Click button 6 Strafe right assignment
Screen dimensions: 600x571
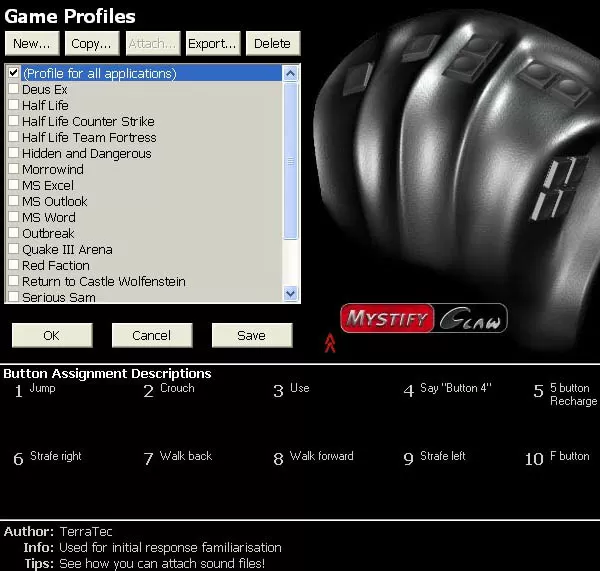[x=47, y=458]
